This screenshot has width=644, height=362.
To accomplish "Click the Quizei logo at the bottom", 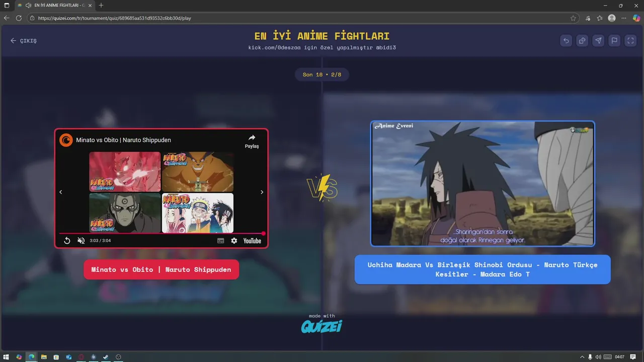I will pos(322,326).
